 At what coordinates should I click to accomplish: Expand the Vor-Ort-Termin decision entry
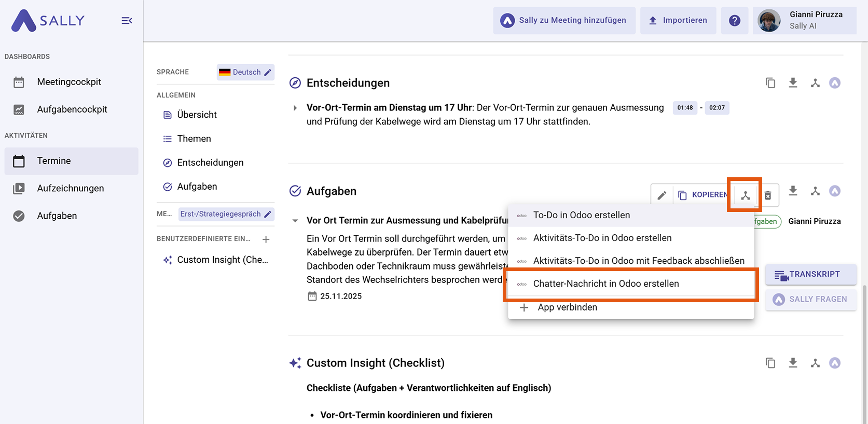coord(295,108)
